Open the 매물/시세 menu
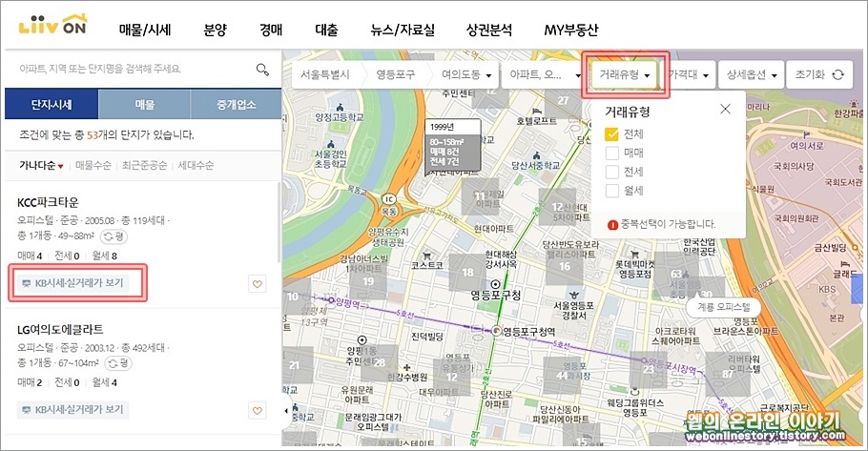868x451 pixels. pyautogui.click(x=145, y=30)
